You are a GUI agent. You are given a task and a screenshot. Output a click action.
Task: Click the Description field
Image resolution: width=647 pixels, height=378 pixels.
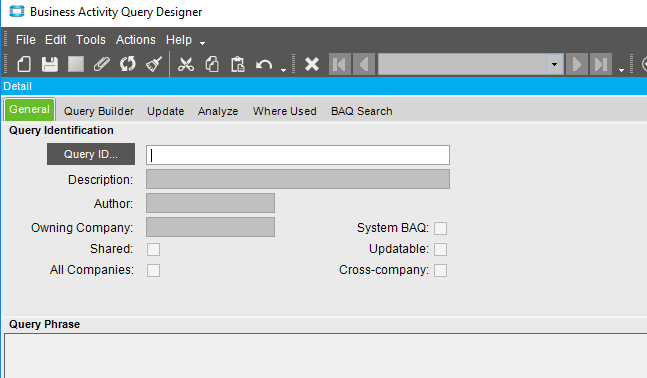[x=298, y=179]
